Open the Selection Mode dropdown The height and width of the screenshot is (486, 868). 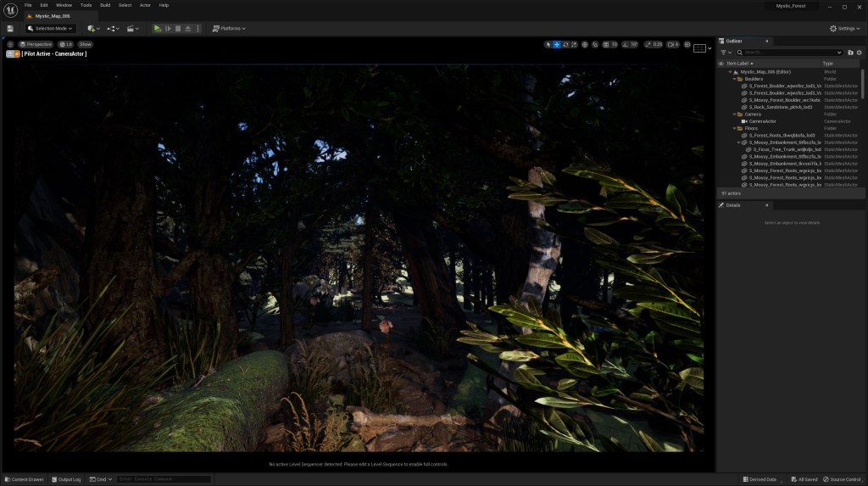click(x=52, y=28)
